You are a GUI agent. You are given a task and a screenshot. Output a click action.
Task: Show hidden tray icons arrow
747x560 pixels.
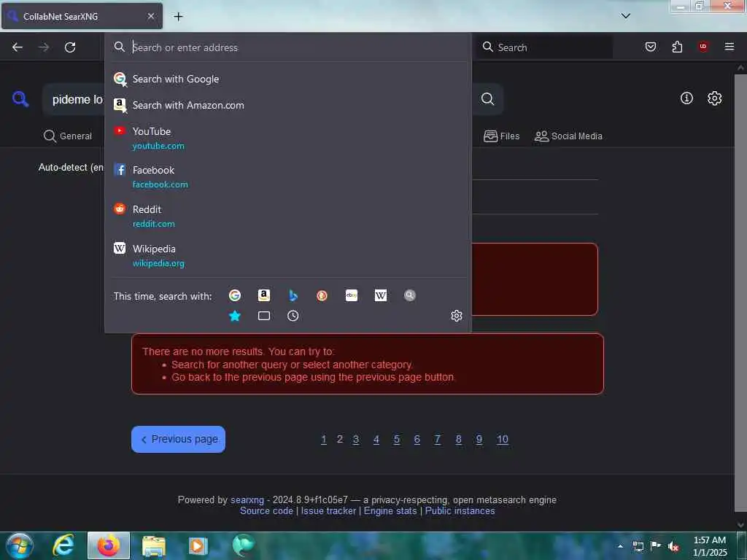point(620,546)
